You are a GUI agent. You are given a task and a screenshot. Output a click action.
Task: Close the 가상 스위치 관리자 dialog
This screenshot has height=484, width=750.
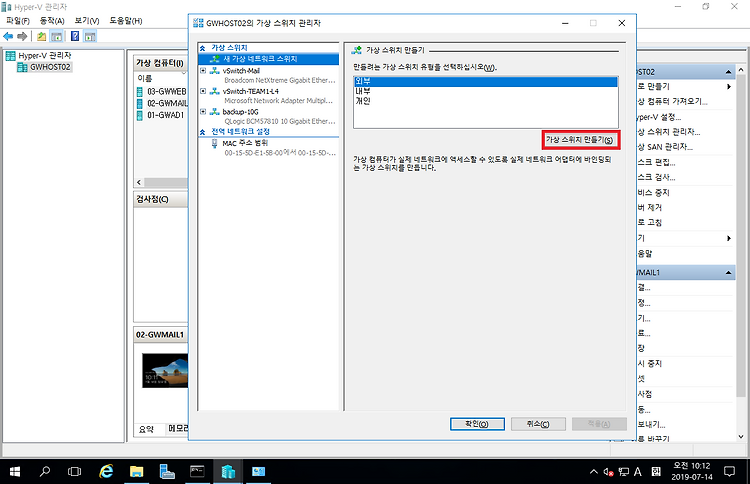coord(622,23)
